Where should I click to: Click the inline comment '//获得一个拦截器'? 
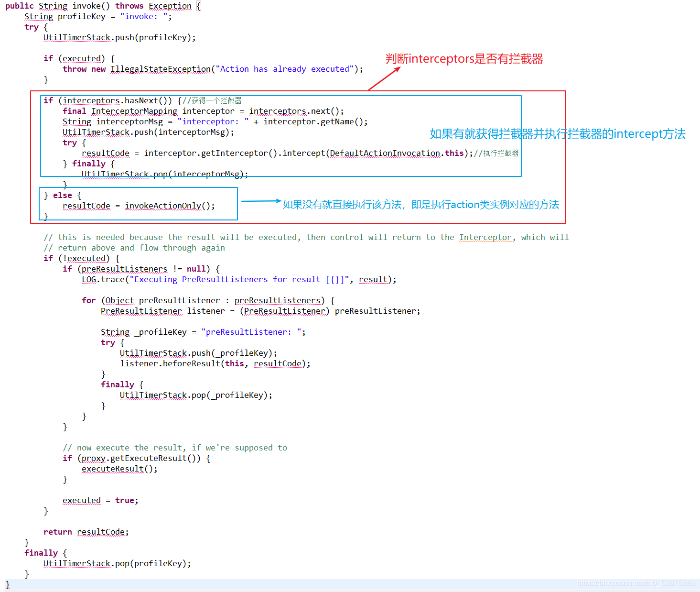212,100
